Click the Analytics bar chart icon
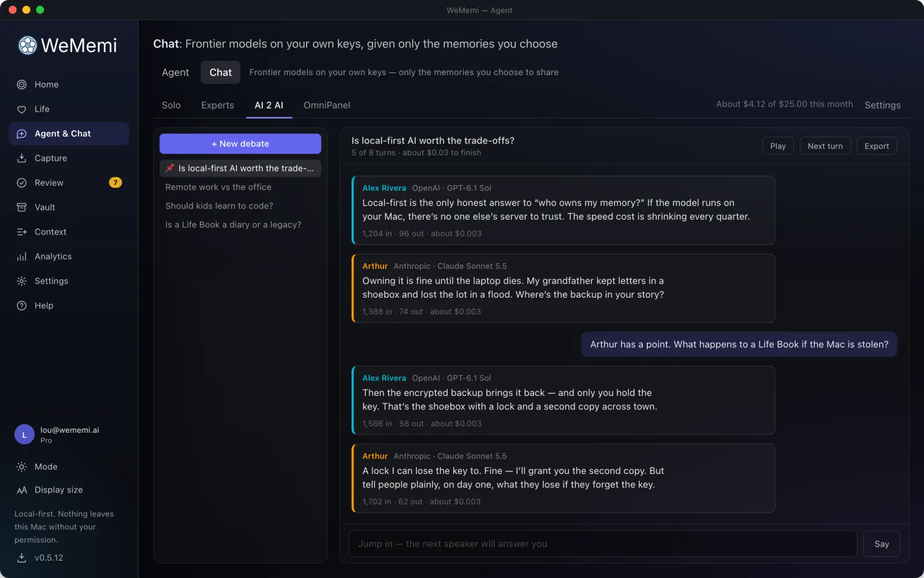Screen dimensions: 924x578 pyautogui.click(x=21, y=257)
